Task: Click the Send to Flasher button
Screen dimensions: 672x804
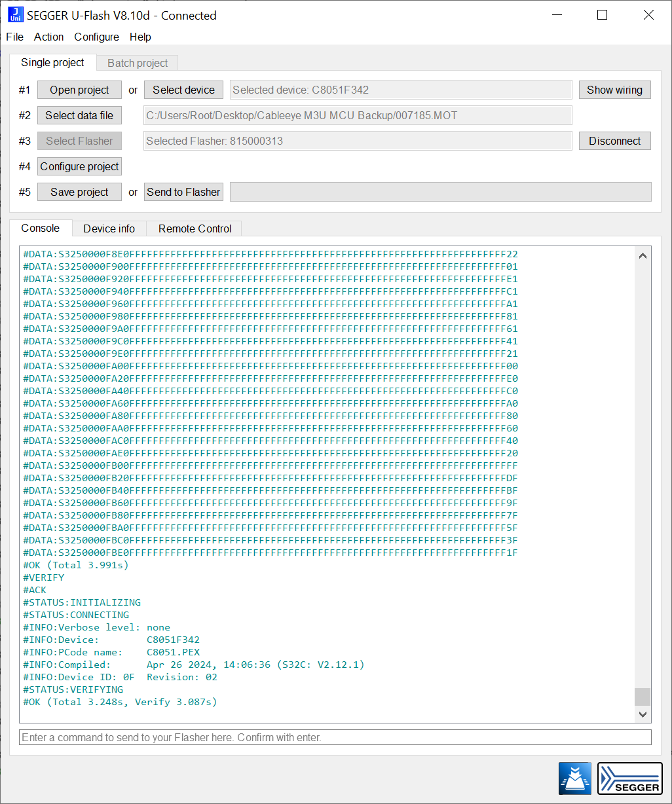Action: pyautogui.click(x=183, y=192)
